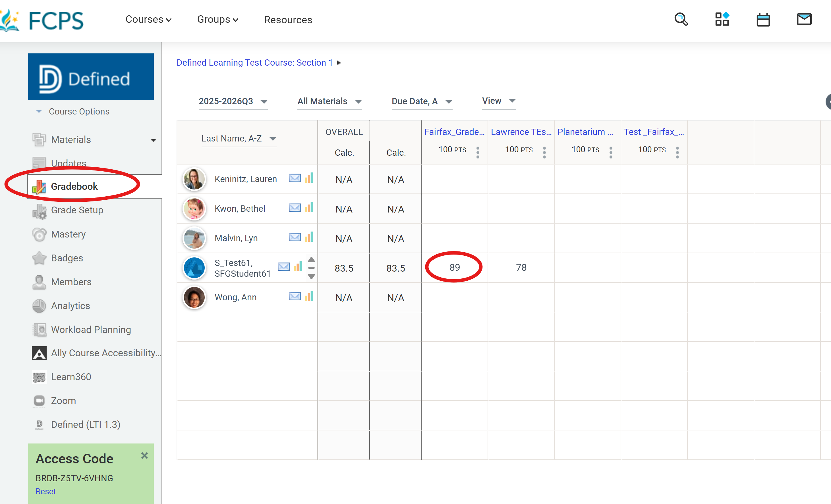Message S_Test61 student via envelope icon
831x504 pixels.
(283, 267)
